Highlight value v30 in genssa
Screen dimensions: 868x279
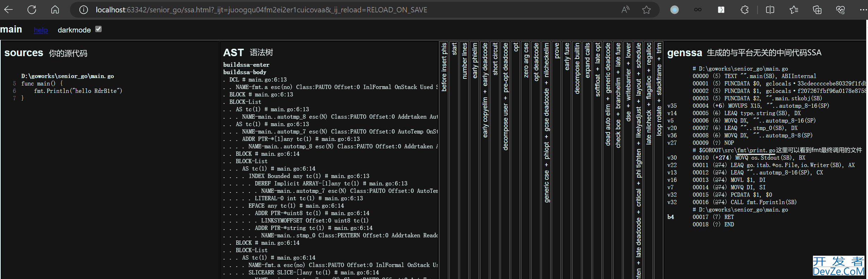coord(672,158)
